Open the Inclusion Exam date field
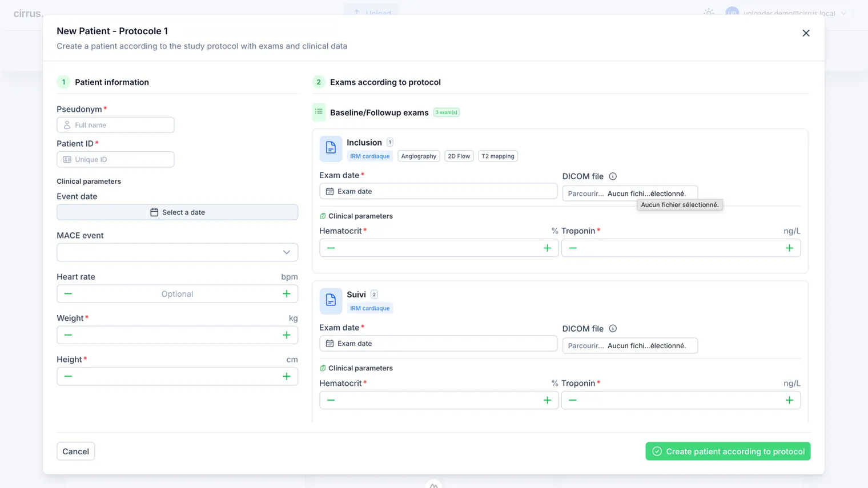The height and width of the screenshot is (488, 868). pos(438,191)
